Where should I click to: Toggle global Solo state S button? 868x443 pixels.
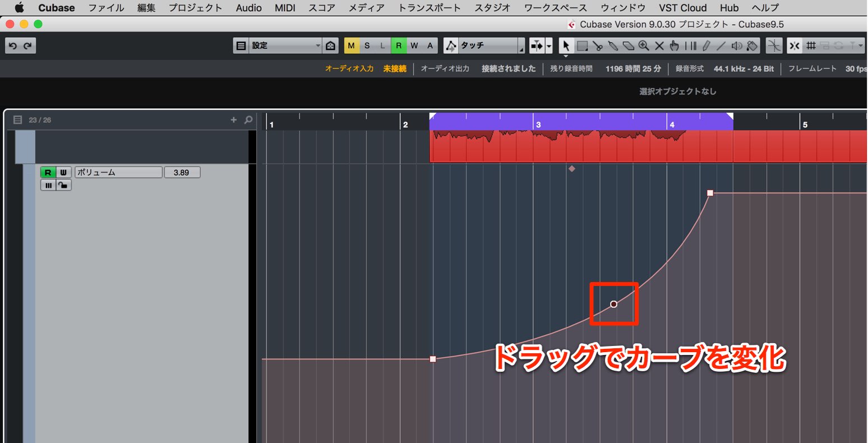[367, 46]
